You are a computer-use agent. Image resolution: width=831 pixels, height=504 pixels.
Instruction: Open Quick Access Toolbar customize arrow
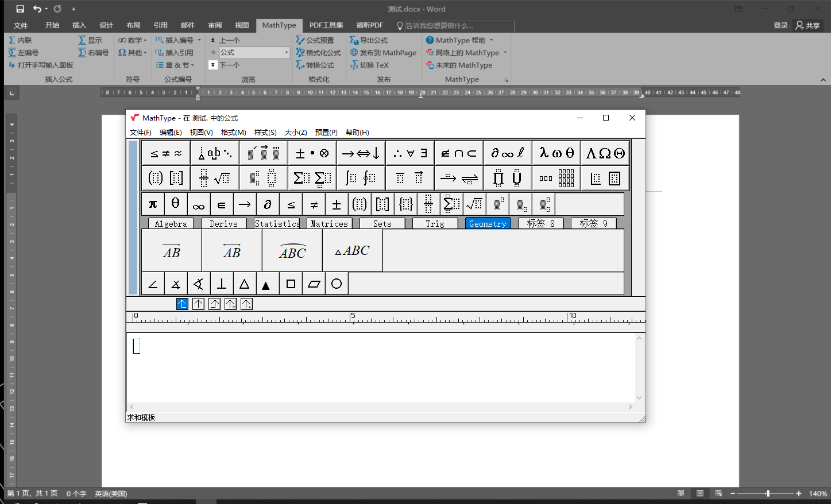74,9
